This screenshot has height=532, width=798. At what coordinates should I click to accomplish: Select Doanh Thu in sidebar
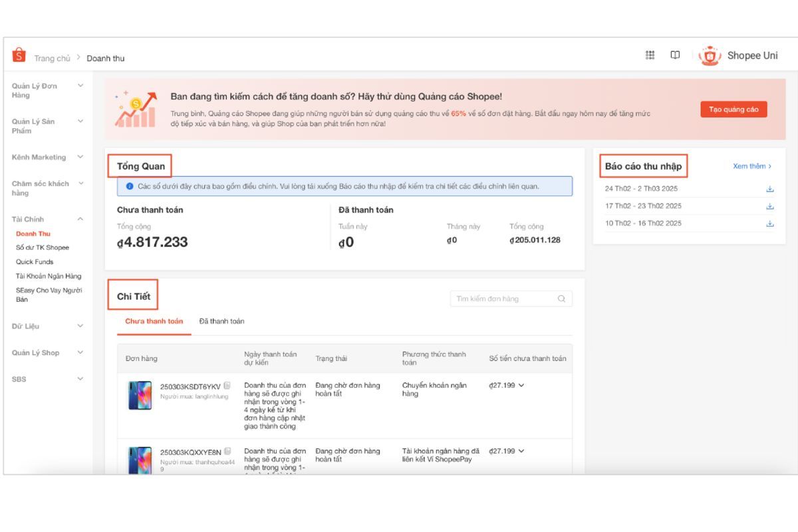[33, 234]
